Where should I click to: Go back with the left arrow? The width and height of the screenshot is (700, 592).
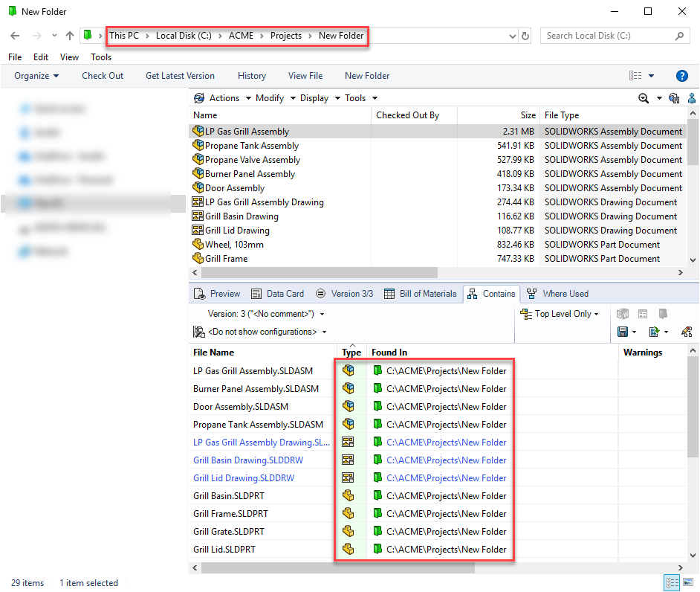click(x=15, y=36)
